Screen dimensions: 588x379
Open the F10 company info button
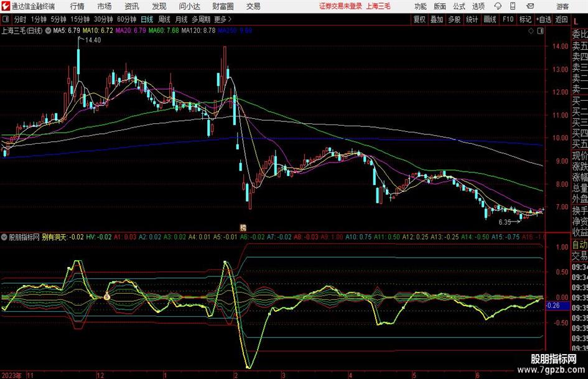tap(508, 19)
